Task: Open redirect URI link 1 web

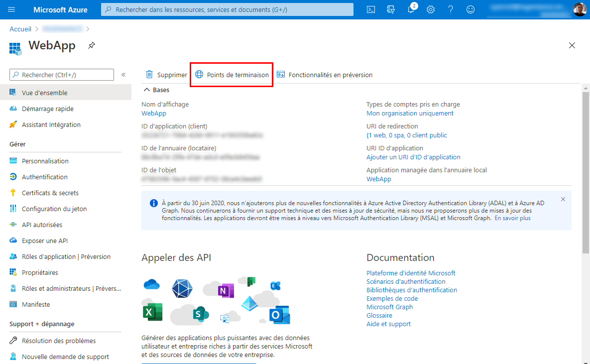Action: click(x=407, y=135)
